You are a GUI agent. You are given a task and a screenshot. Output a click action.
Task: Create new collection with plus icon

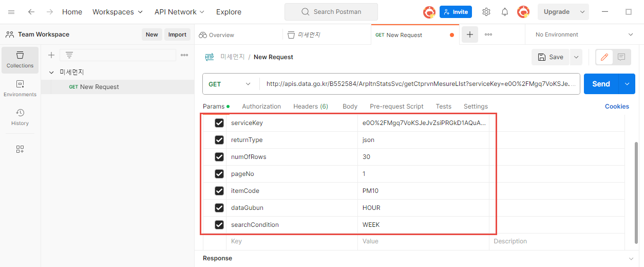(x=51, y=55)
